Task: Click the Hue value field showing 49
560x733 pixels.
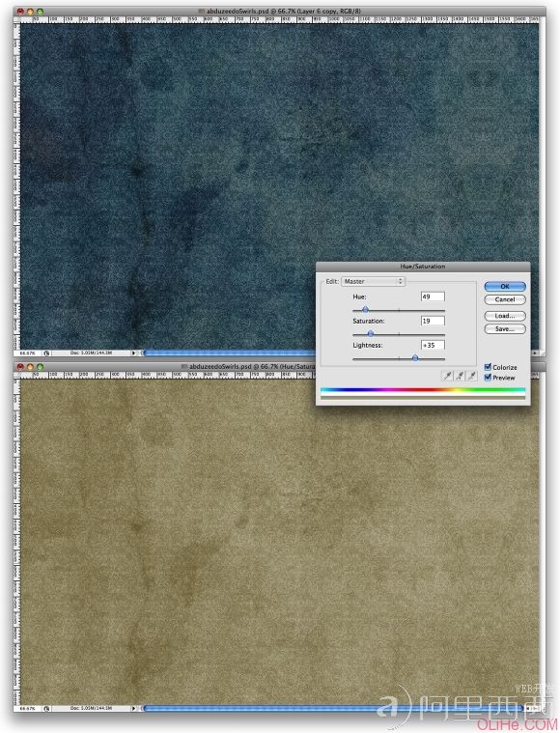Action: click(433, 296)
